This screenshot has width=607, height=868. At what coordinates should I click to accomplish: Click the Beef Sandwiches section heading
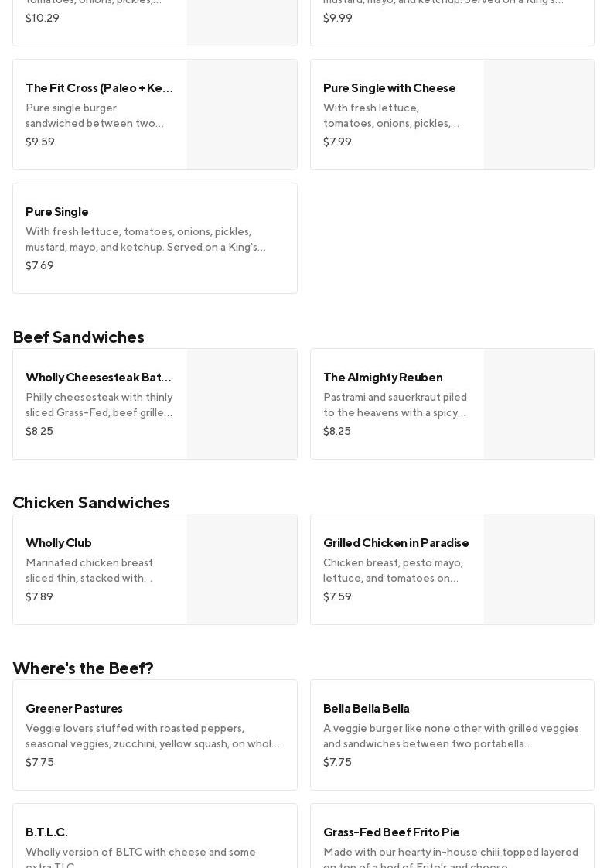click(78, 337)
